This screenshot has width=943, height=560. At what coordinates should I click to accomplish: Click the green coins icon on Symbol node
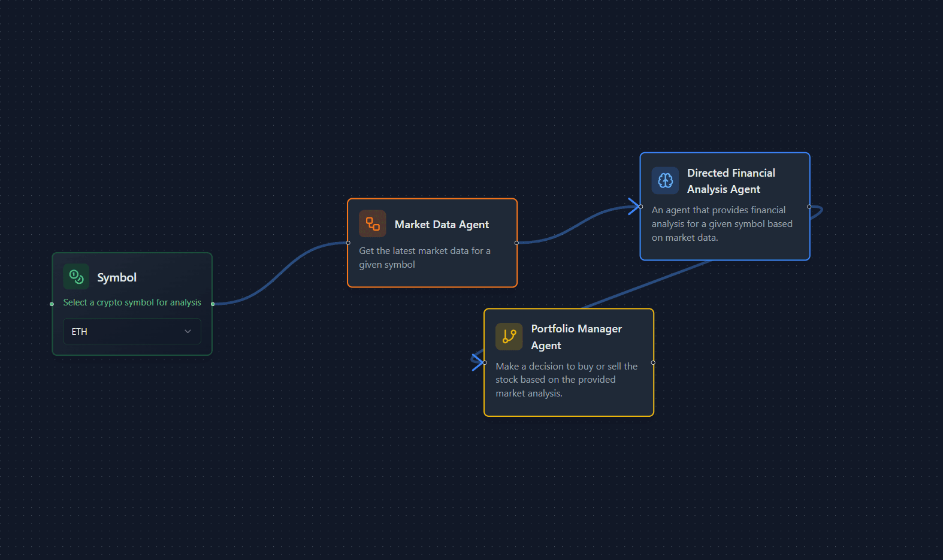click(x=76, y=277)
